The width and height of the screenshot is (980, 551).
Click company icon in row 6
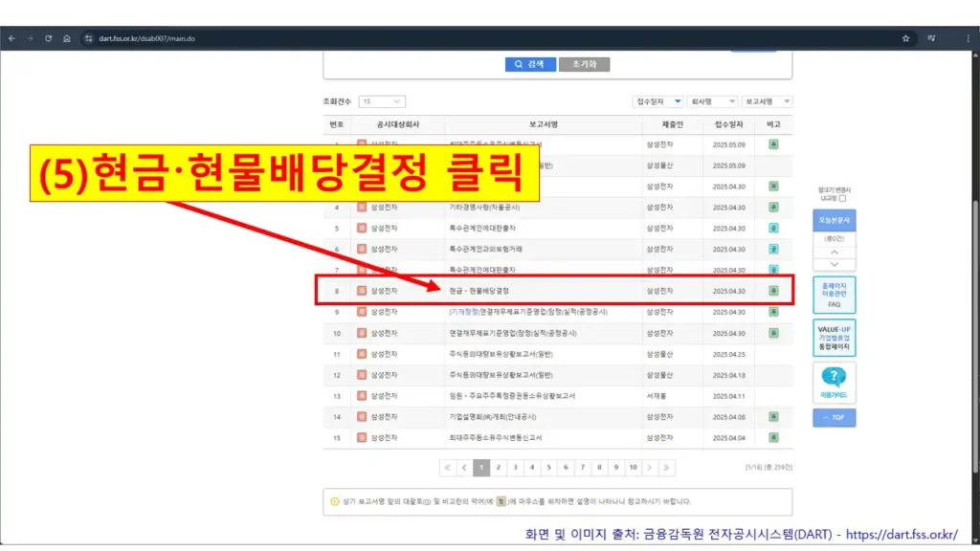coord(361,249)
